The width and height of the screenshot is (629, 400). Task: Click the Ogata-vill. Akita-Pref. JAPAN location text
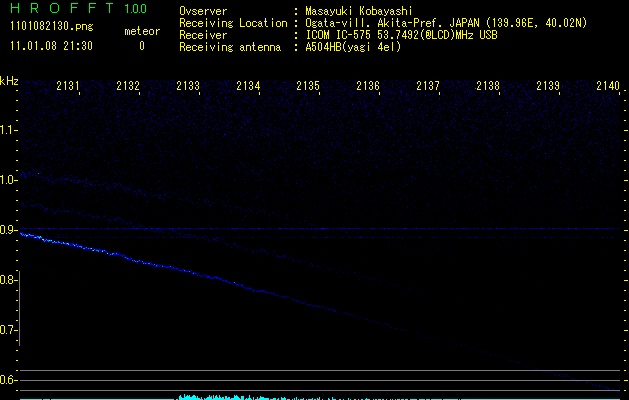(446, 23)
